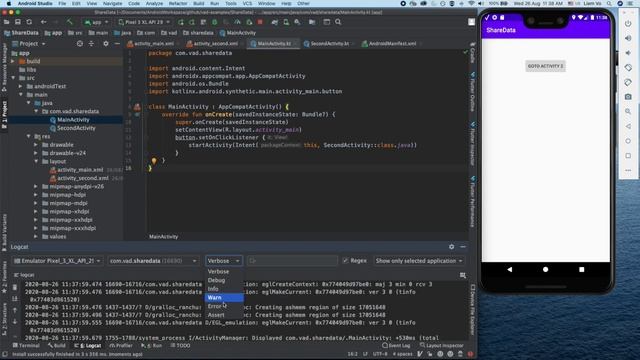Select Debug in the log level list

[x=224, y=280]
